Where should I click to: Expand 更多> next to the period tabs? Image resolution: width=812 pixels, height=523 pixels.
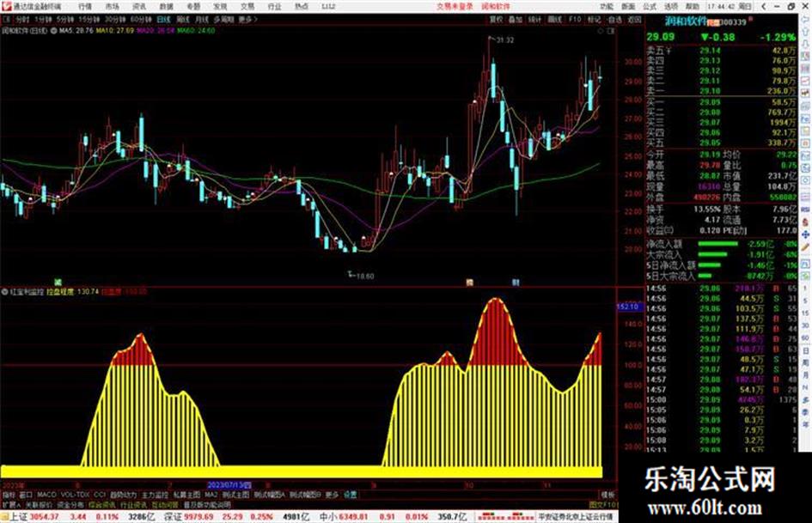pos(248,19)
